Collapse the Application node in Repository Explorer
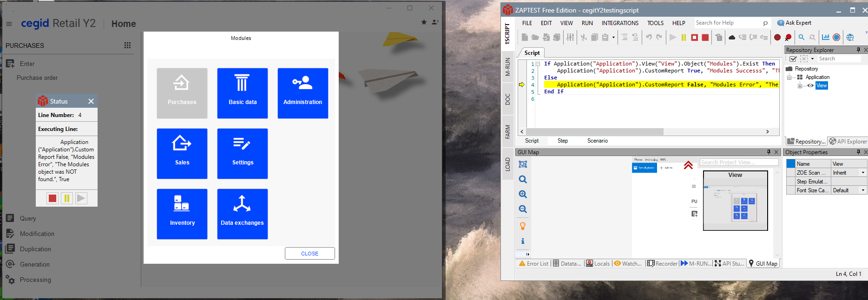This screenshot has height=300, width=868. coord(789,77)
